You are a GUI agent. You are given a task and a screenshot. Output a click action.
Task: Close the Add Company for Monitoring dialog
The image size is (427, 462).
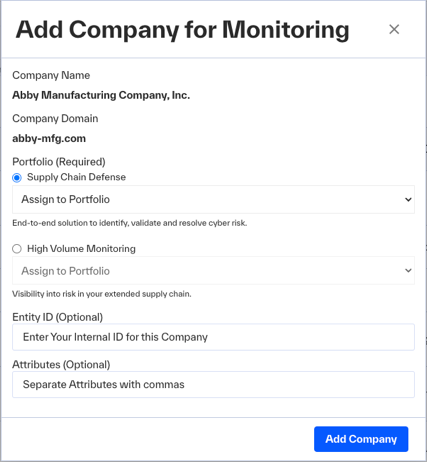tap(394, 29)
